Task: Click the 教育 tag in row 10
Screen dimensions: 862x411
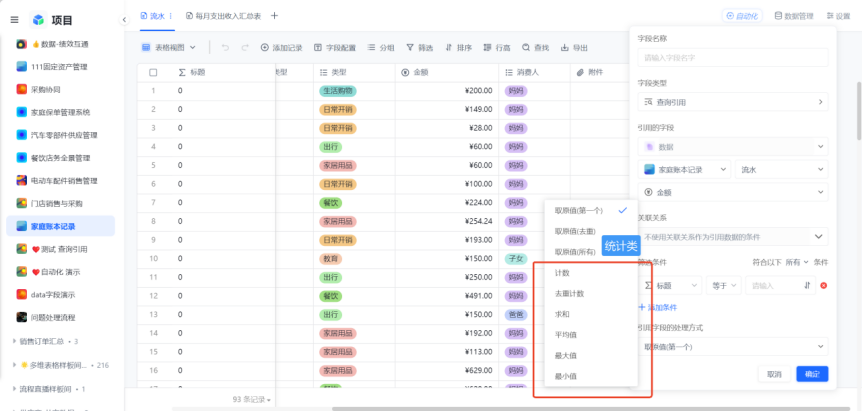Action: pyautogui.click(x=330, y=258)
